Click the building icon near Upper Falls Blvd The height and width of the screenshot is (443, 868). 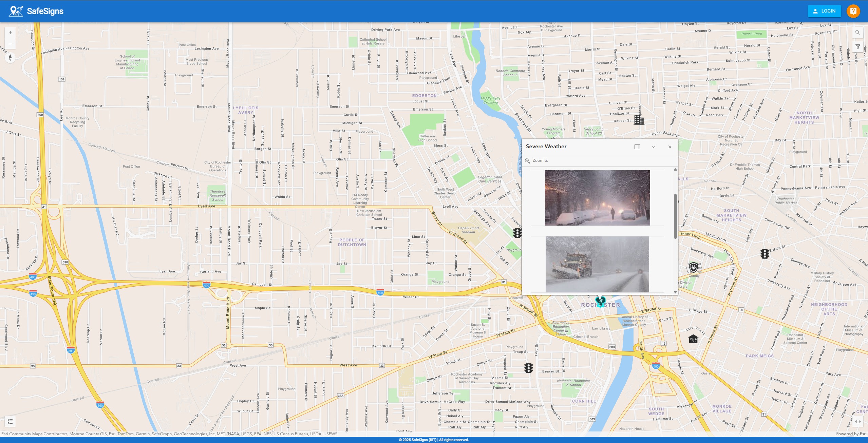(x=638, y=119)
